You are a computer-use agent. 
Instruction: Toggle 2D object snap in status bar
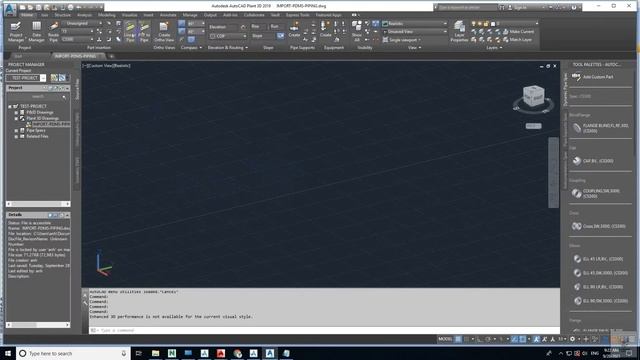click(x=522, y=339)
